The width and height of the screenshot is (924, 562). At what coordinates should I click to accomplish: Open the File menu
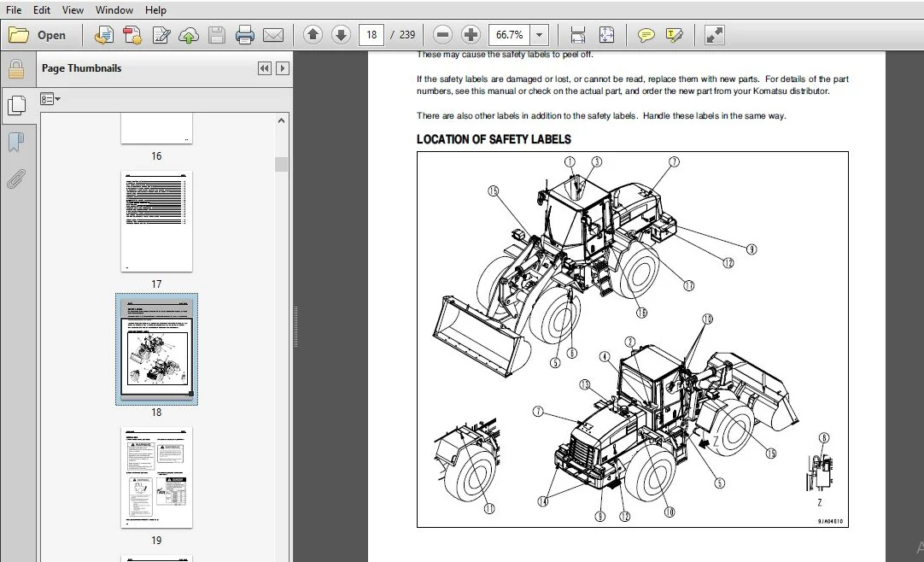pos(14,10)
